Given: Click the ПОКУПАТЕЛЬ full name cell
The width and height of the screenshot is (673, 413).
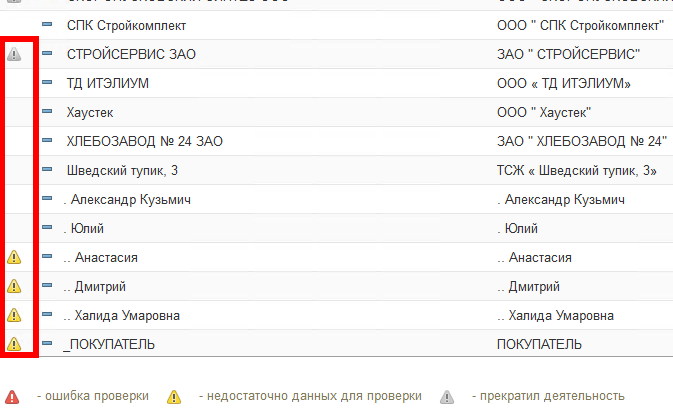Looking at the screenshot, I should point(539,344).
